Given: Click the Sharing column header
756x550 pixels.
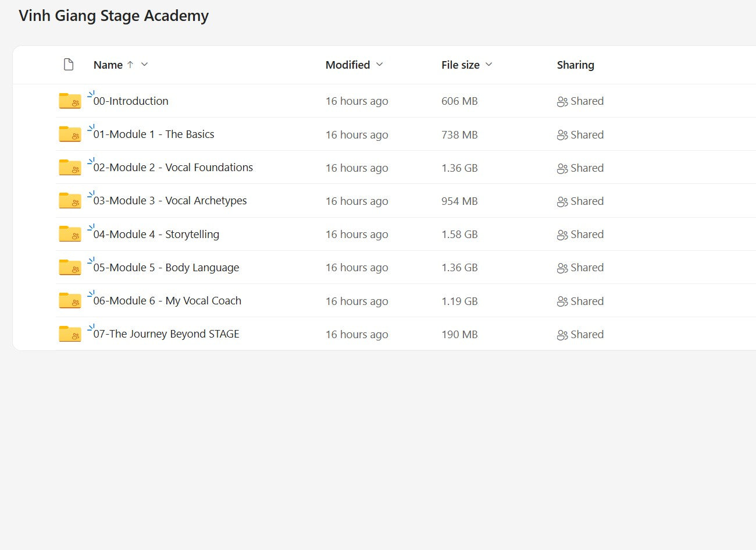Looking at the screenshot, I should point(575,65).
